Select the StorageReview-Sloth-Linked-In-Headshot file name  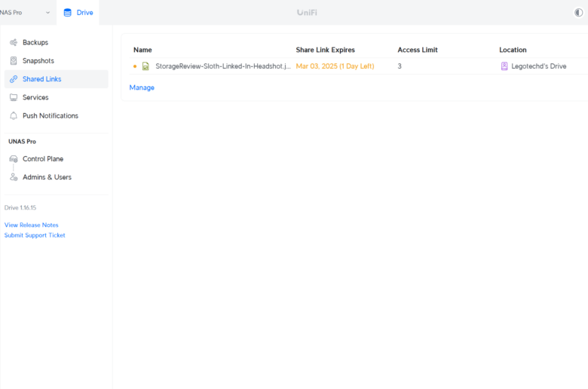223,66
